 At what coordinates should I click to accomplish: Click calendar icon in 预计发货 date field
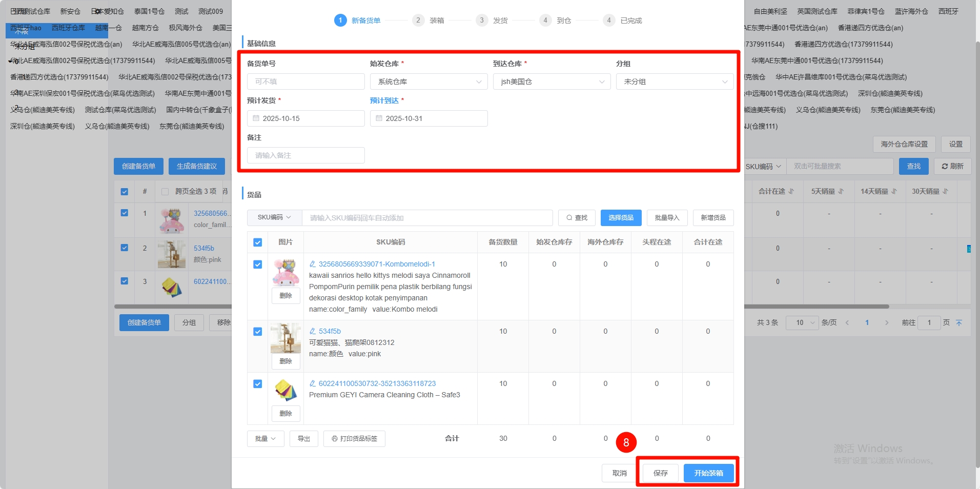coord(256,118)
